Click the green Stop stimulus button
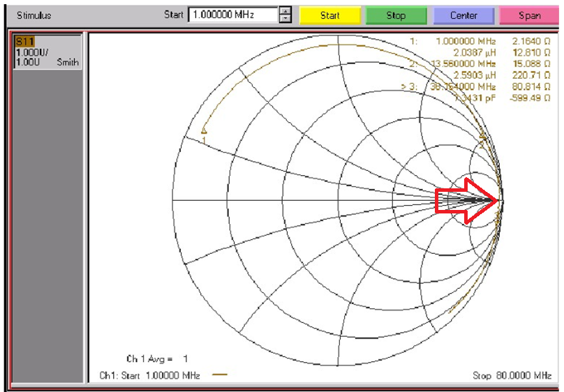This screenshot has width=564, height=392. 396,15
